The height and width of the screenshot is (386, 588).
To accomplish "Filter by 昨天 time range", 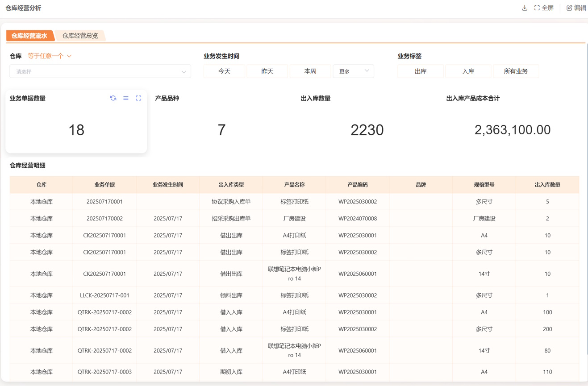I will pyautogui.click(x=267, y=71).
